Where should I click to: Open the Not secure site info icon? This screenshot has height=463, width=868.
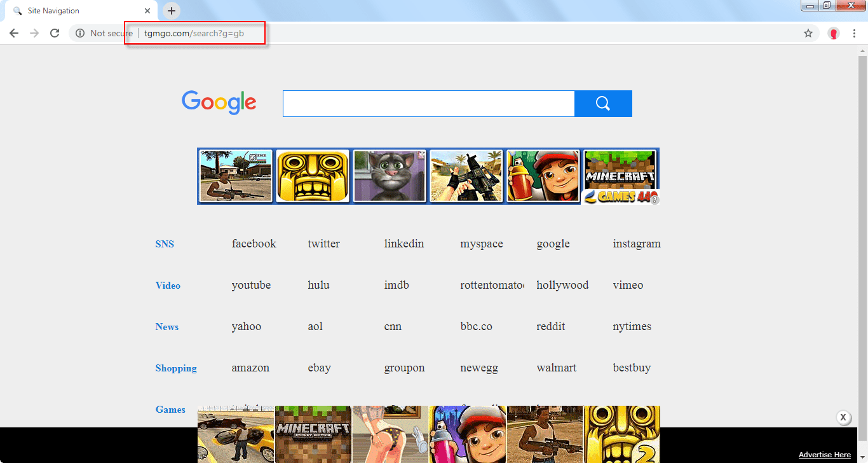[79, 33]
